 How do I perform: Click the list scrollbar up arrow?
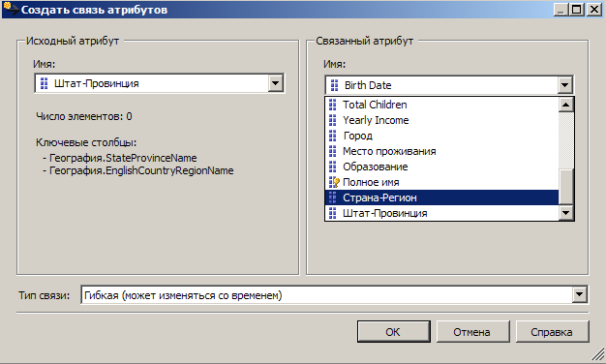coord(565,105)
